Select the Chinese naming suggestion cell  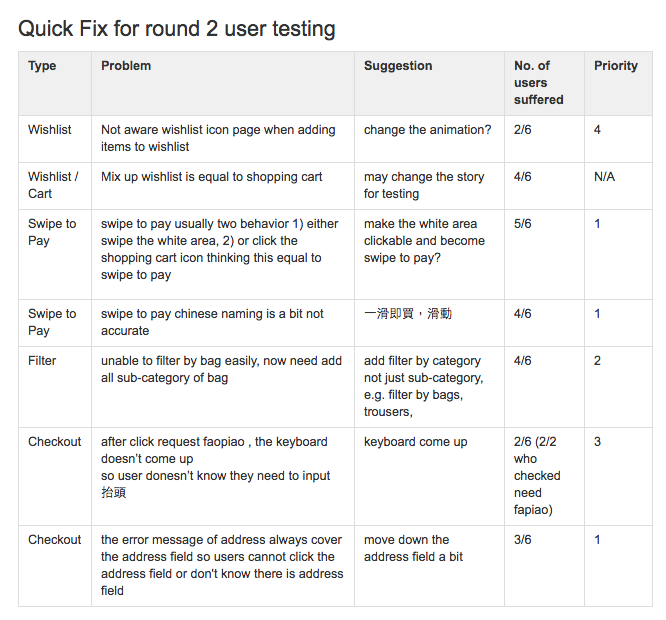tap(429, 323)
